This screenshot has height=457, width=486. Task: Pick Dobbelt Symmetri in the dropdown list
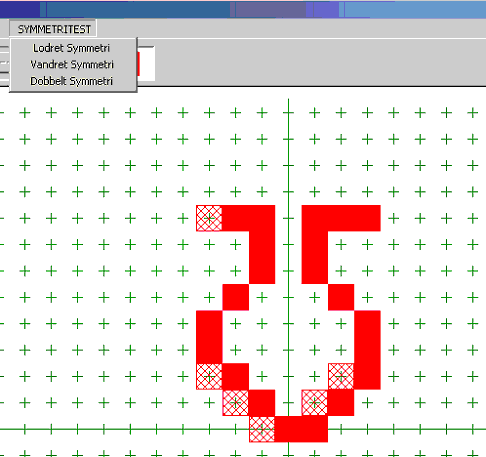pos(71,81)
